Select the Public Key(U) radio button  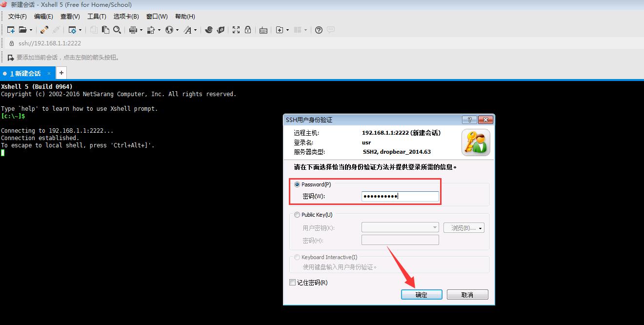(297, 215)
